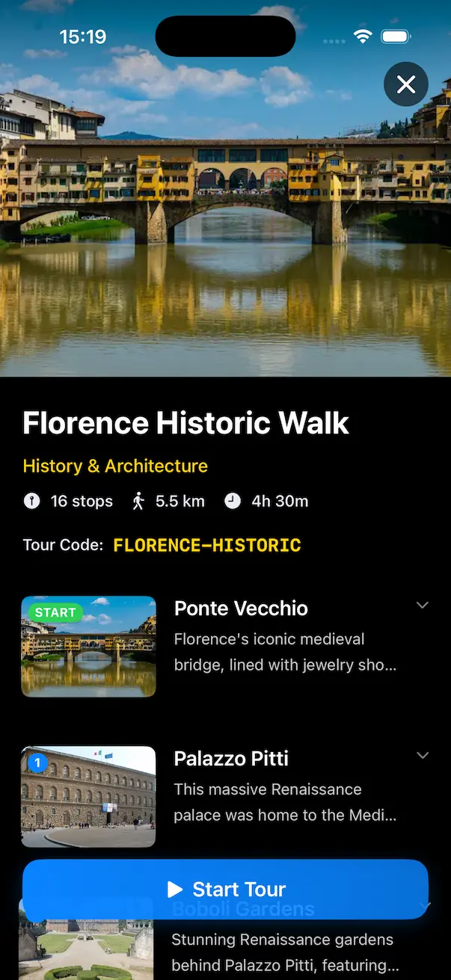Viewport: 451px width, 980px height.
Task: Tap the FLORENCE-HISTORIC tour code
Action: 207,545
